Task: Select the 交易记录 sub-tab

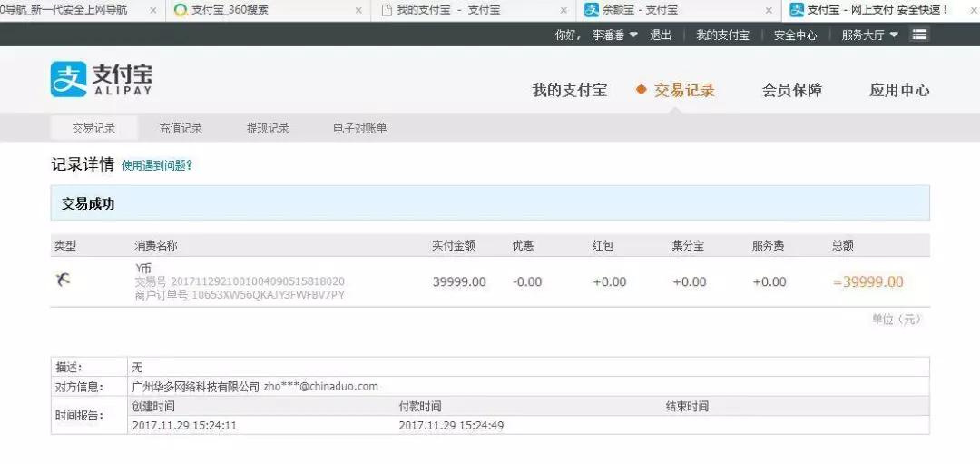Action: coord(93,128)
